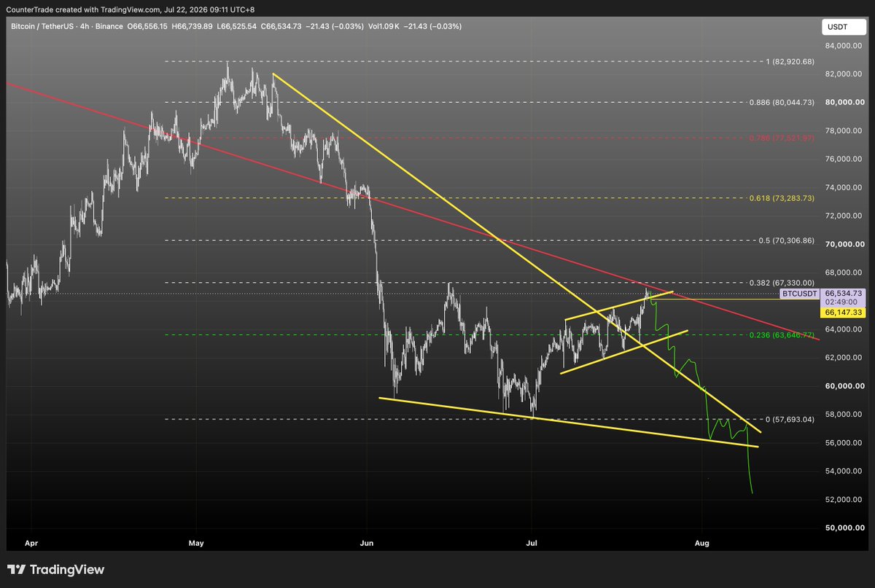Click the Apr label on time axis
Screen dimensions: 875x588
click(31, 544)
